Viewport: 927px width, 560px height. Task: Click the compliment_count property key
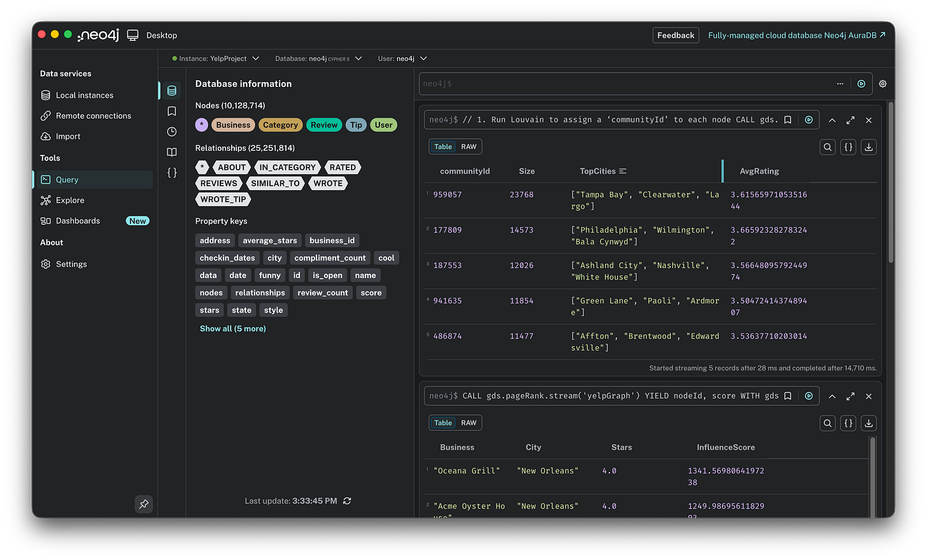pyautogui.click(x=330, y=258)
